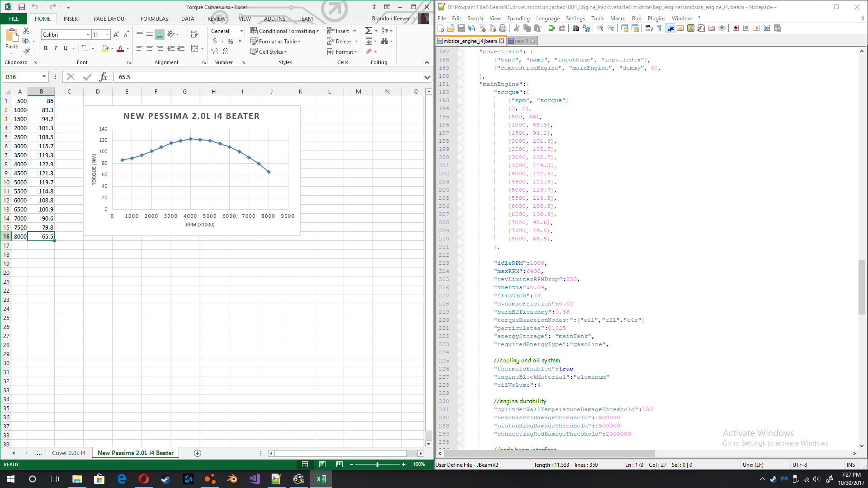The image size is (868, 488).
Task: Click the Find & Select binoculars in Excel
Action: [385, 41]
